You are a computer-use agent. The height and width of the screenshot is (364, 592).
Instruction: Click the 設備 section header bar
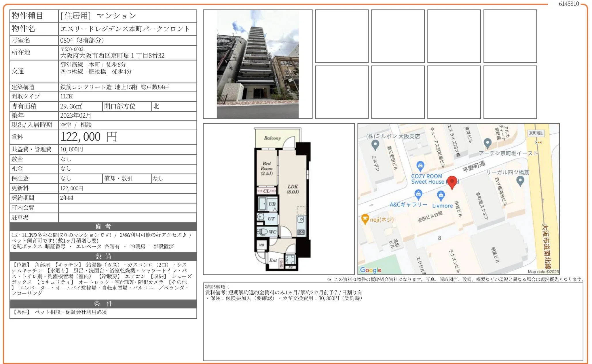click(x=103, y=257)
